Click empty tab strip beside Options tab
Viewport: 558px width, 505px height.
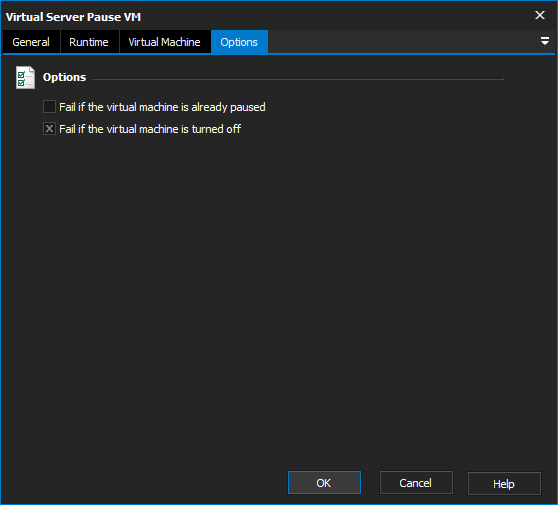click(x=402, y=42)
